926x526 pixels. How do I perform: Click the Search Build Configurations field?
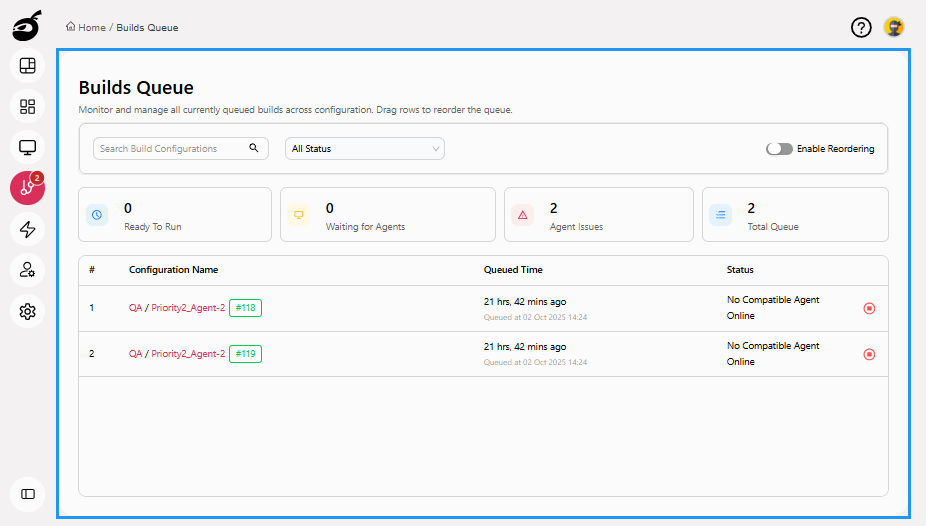[x=172, y=149]
